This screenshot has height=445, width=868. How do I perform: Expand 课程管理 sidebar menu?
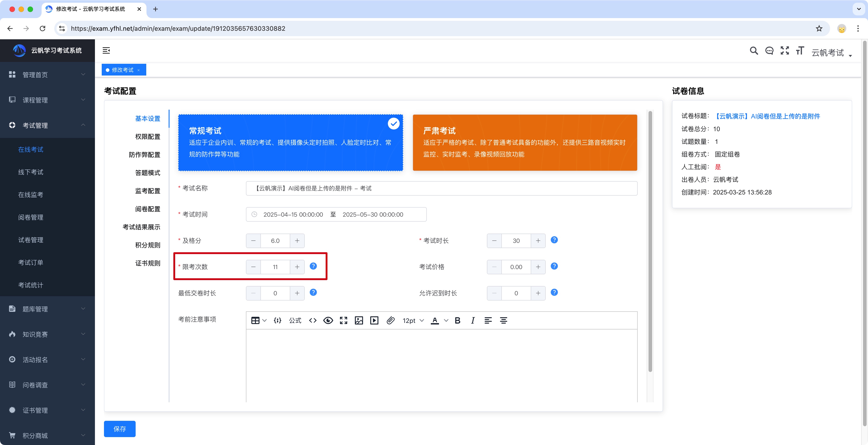pyautogui.click(x=47, y=100)
